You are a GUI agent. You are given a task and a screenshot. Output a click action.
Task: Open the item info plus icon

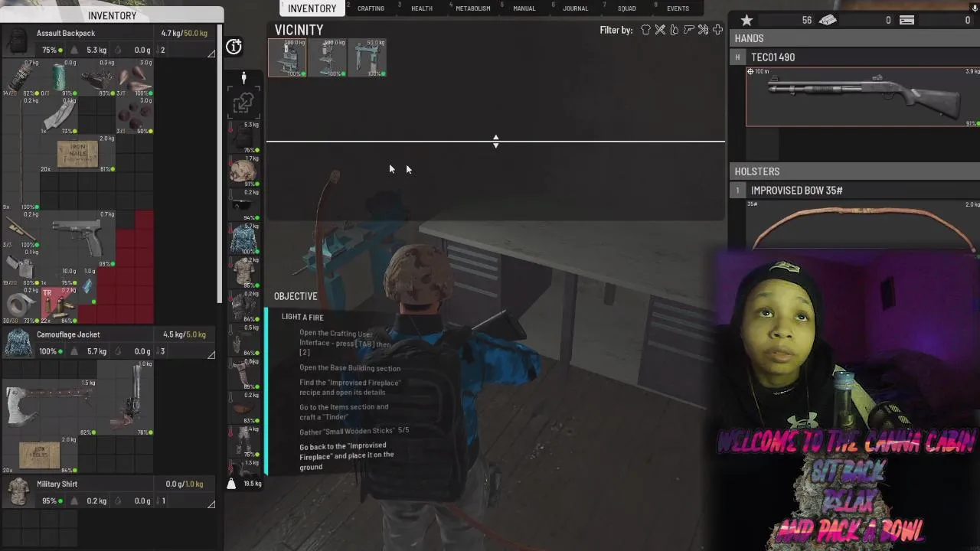234,47
